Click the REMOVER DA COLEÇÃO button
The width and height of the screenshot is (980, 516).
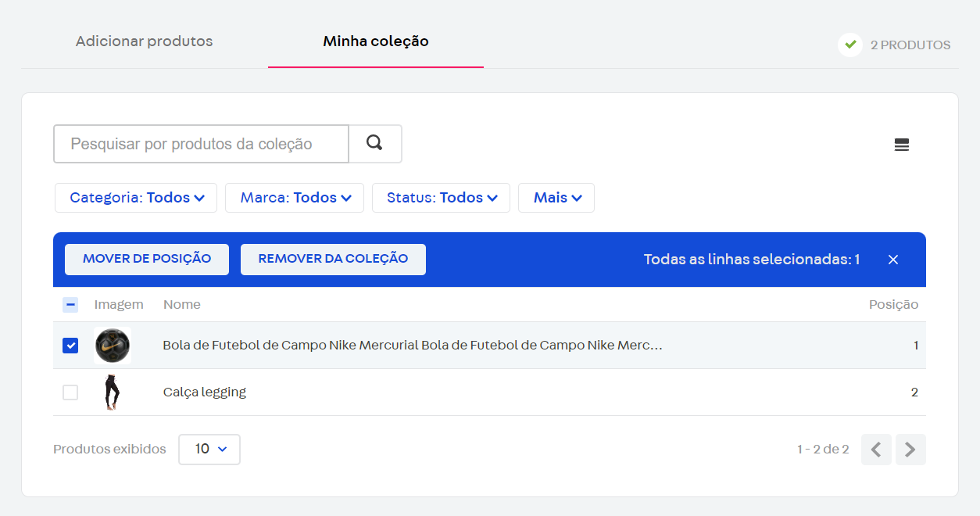pos(333,259)
